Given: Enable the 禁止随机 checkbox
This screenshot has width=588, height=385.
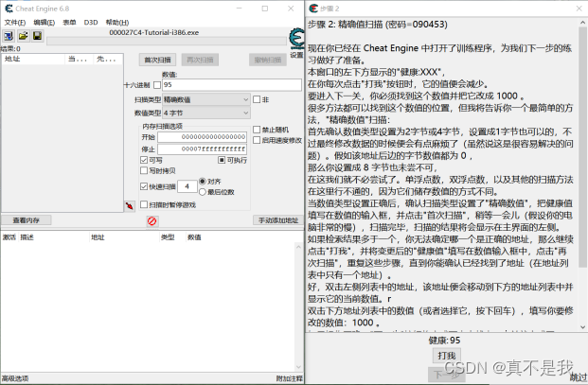Looking at the screenshot, I should tap(257, 130).
